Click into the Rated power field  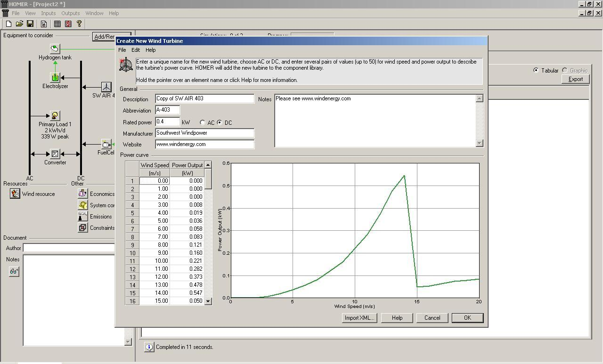click(167, 122)
